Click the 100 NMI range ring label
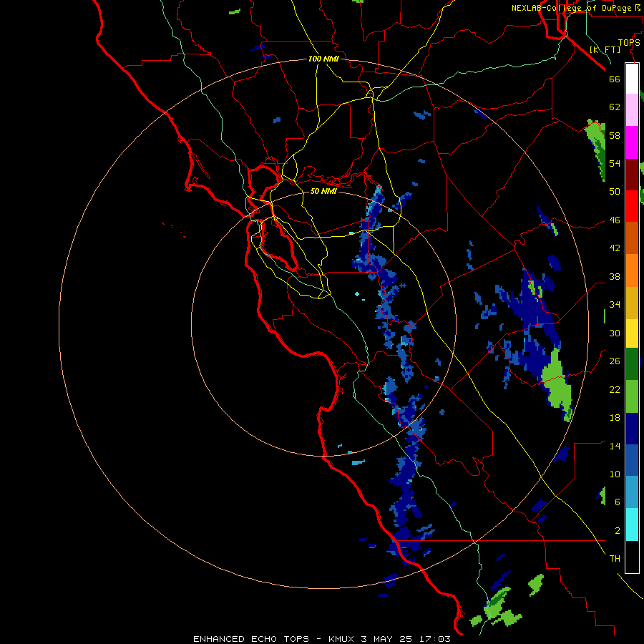 coord(323,59)
